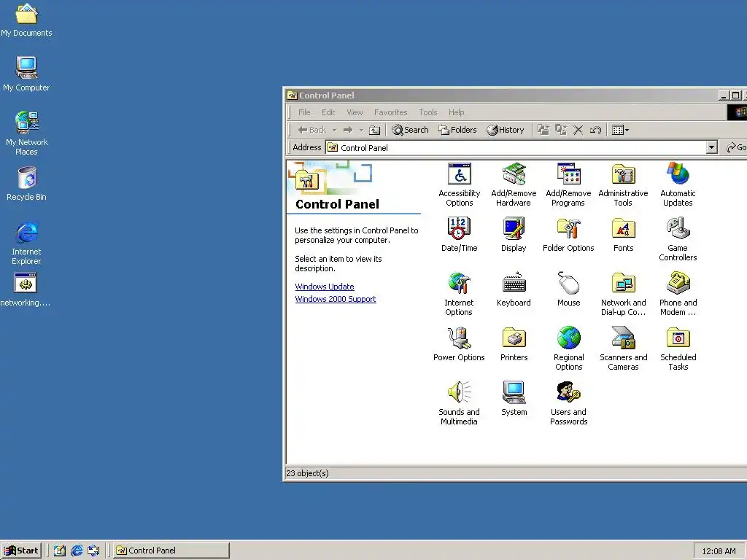Click the Start button
The height and width of the screenshot is (560, 747).
21,551
